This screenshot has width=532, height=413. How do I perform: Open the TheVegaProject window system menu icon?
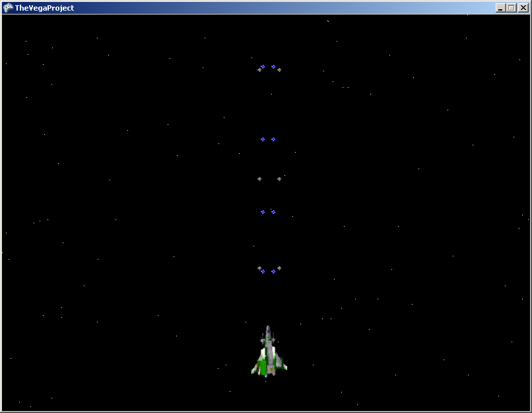click(8, 8)
